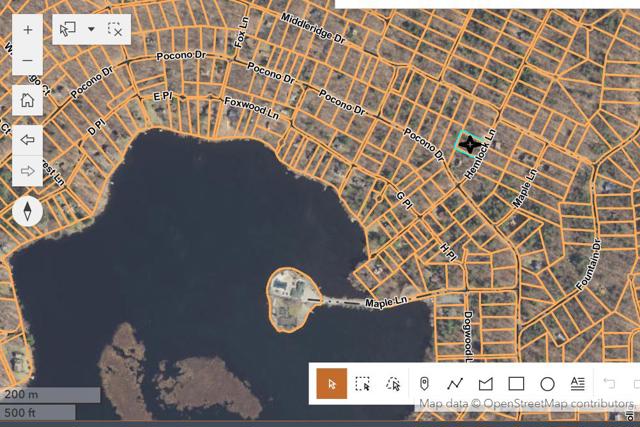
Task: Click the 'E Pl' street label
Action: (x=163, y=96)
